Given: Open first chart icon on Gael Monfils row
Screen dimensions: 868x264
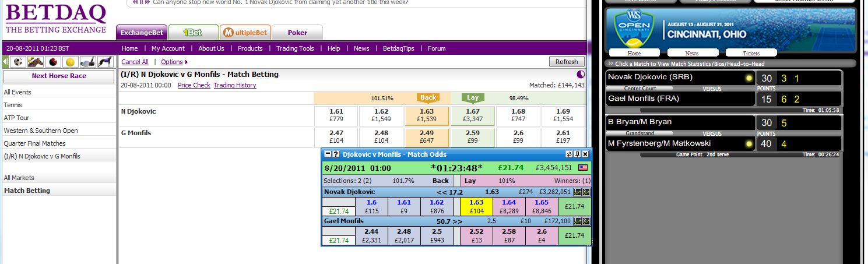Looking at the screenshot, I should pos(577,221).
